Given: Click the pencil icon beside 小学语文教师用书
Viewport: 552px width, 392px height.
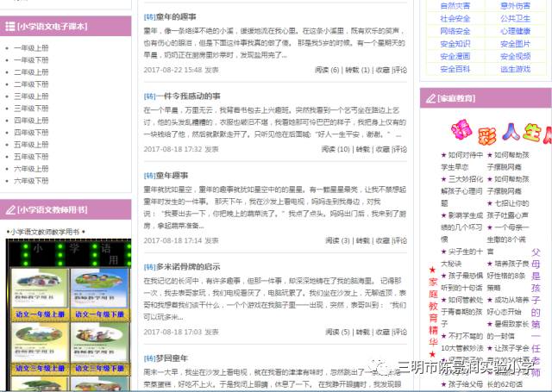Looking at the screenshot, I should 10,210.
